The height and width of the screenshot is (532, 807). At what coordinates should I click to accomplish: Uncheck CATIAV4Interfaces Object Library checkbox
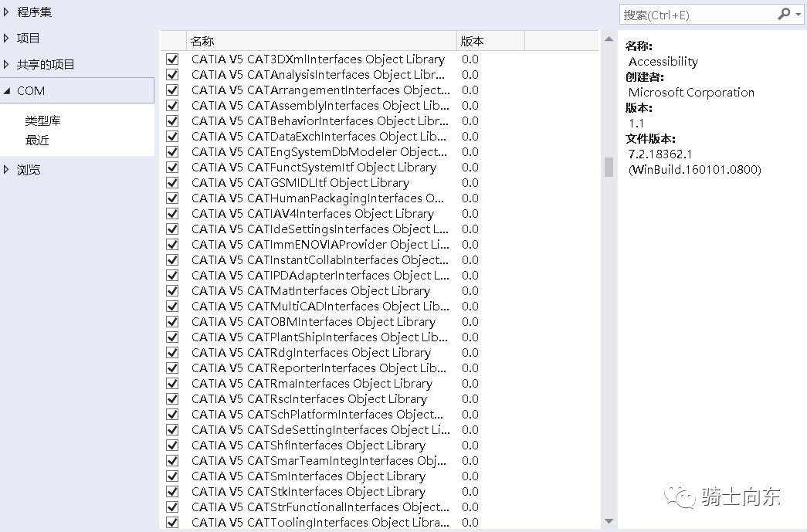tap(172, 214)
